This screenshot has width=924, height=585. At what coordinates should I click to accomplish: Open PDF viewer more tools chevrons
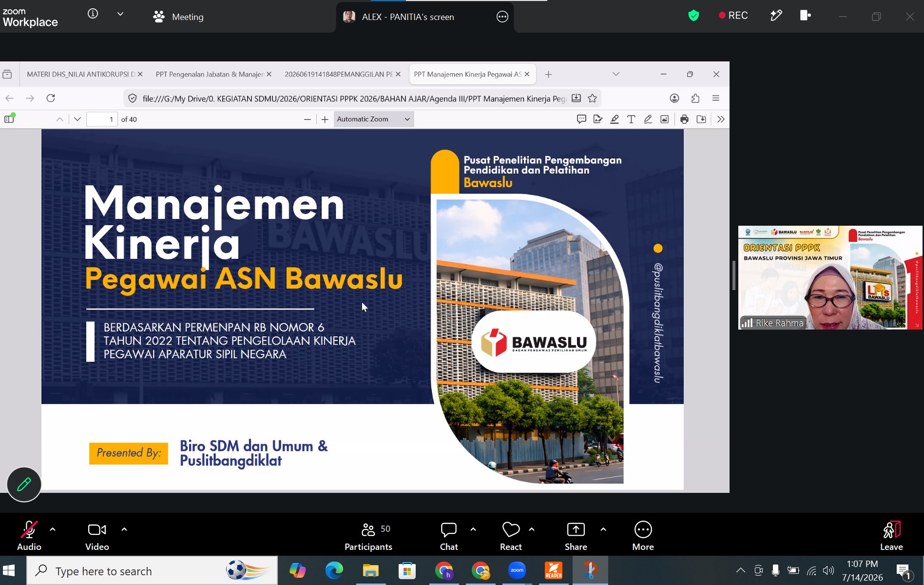coord(721,119)
